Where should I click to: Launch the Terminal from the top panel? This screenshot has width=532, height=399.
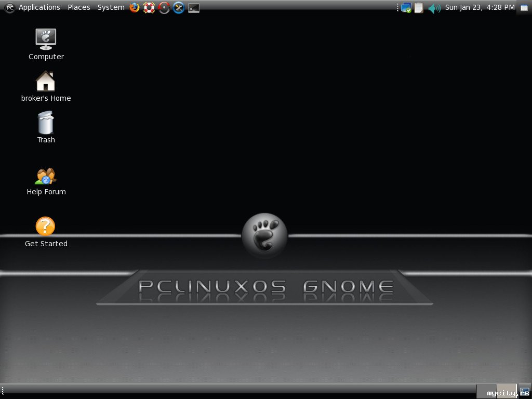(194, 8)
